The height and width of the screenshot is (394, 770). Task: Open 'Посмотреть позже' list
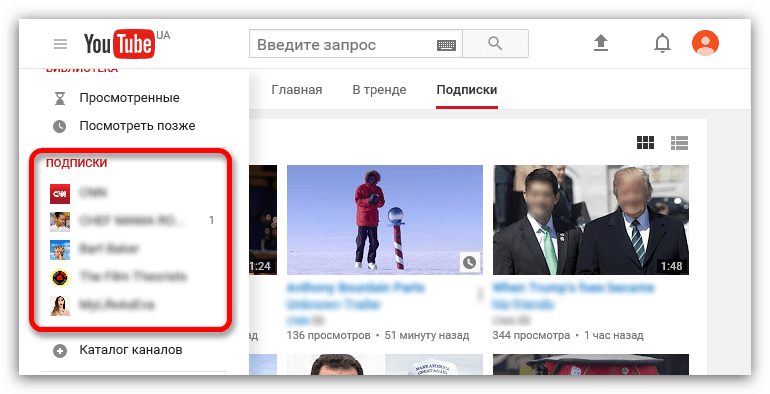coord(138,126)
